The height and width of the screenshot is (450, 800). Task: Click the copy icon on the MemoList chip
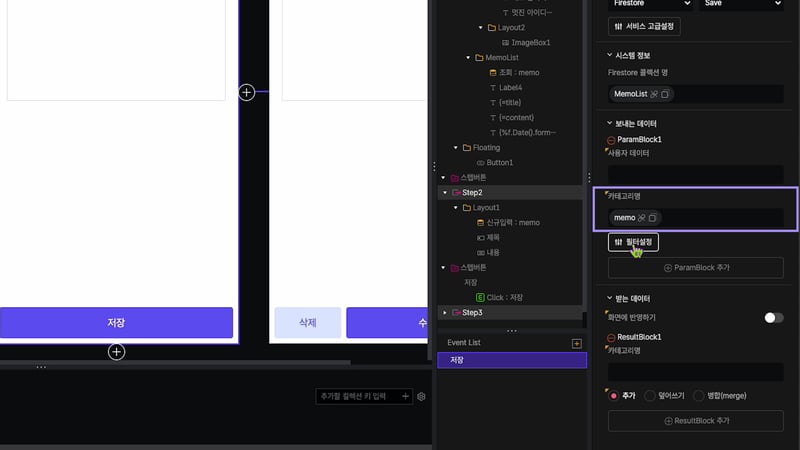[665, 94]
